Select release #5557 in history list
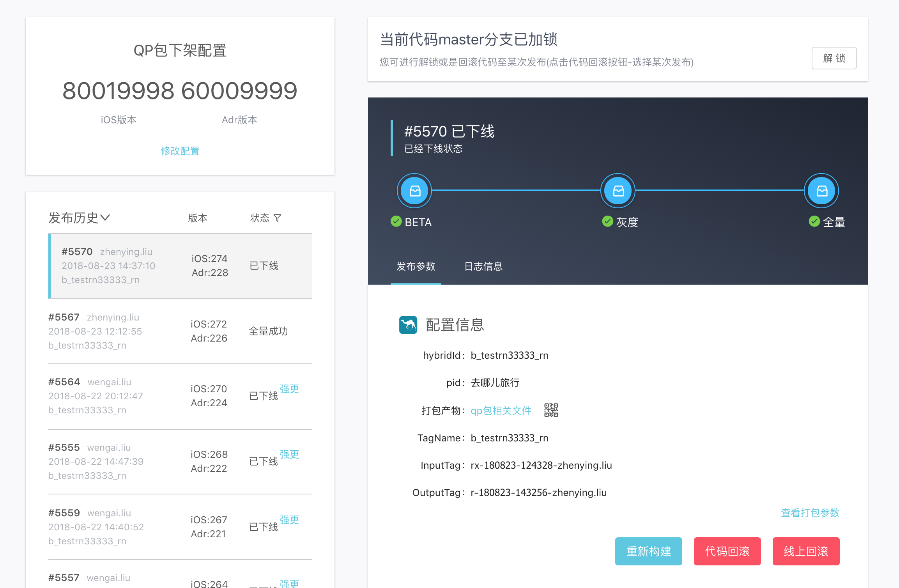Image resolution: width=899 pixels, height=588 pixels. coord(180,574)
